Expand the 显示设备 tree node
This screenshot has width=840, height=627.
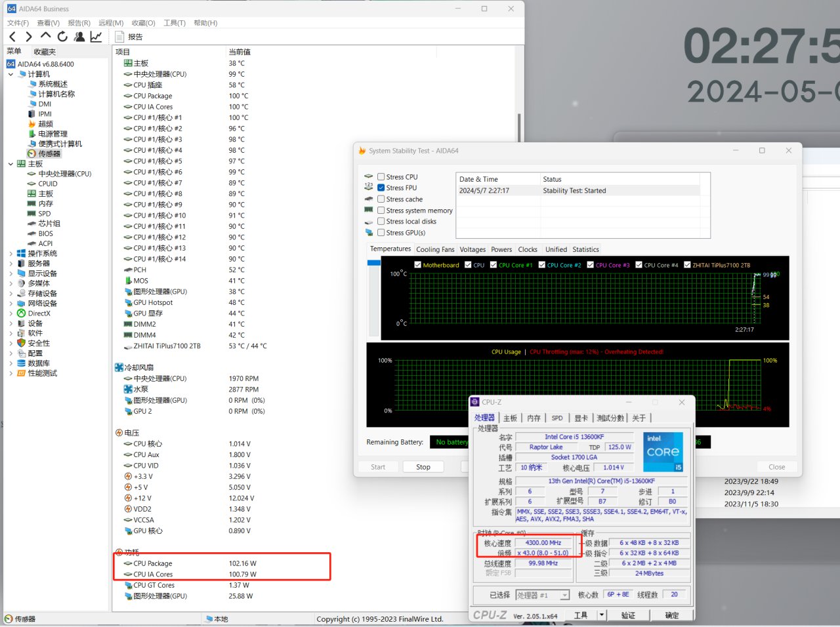click(11, 273)
